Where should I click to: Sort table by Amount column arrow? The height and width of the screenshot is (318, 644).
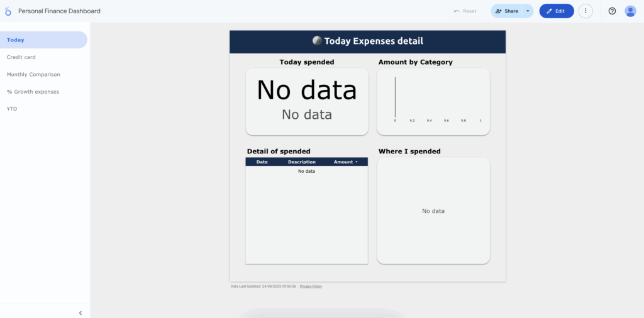pos(357,162)
